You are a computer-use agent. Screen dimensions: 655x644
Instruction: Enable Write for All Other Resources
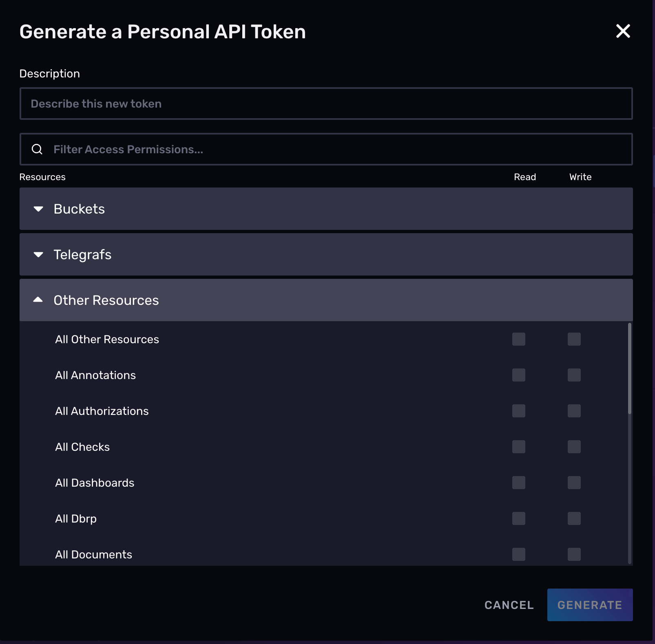pos(573,339)
